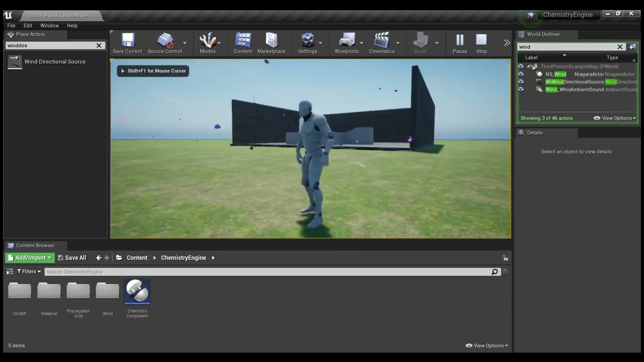Viewport: 644px width, 362px height.
Task: Click the Add/Import button
Action: (30, 257)
